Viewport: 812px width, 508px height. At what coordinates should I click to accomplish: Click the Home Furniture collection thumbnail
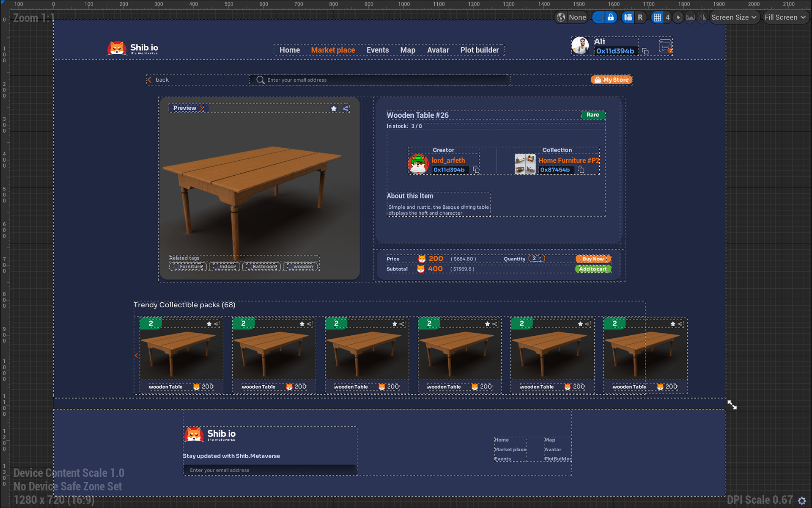click(525, 164)
